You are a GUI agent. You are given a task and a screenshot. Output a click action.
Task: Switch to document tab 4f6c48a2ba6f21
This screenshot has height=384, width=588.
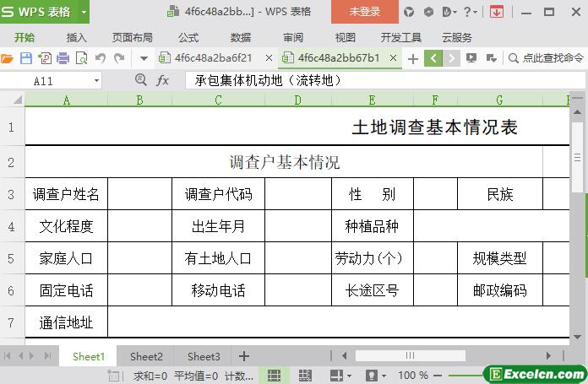click(213, 58)
